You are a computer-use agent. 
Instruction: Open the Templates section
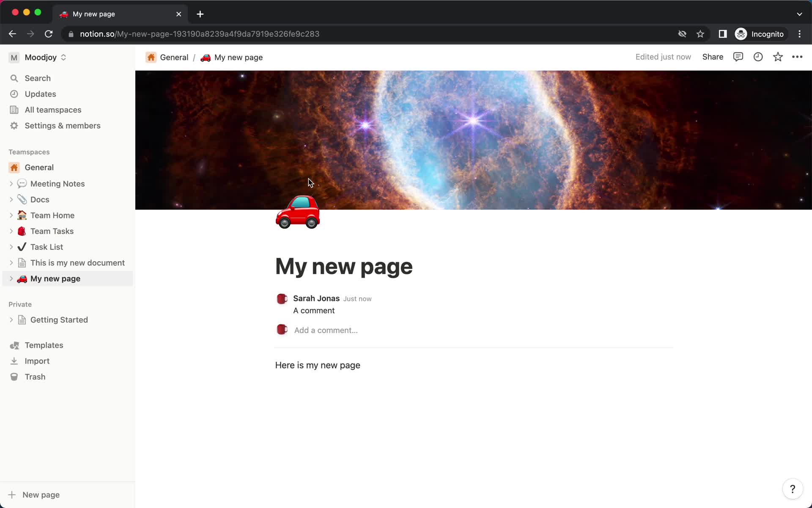pyautogui.click(x=43, y=345)
